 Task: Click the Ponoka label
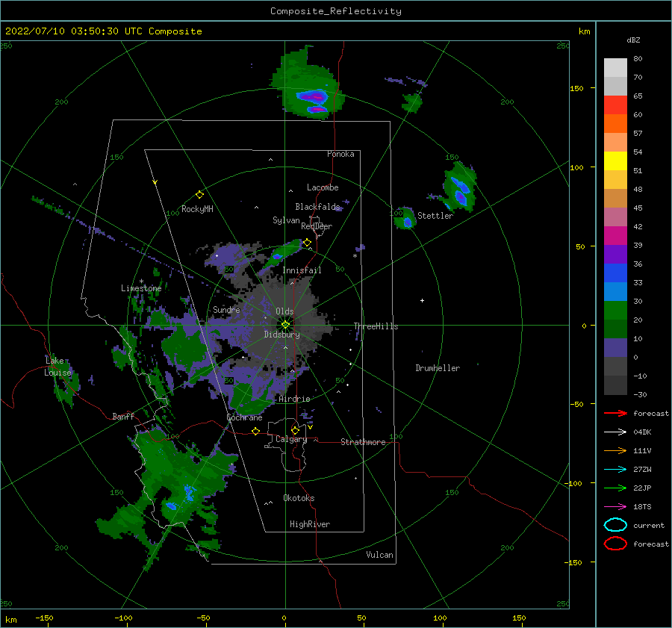point(340,154)
